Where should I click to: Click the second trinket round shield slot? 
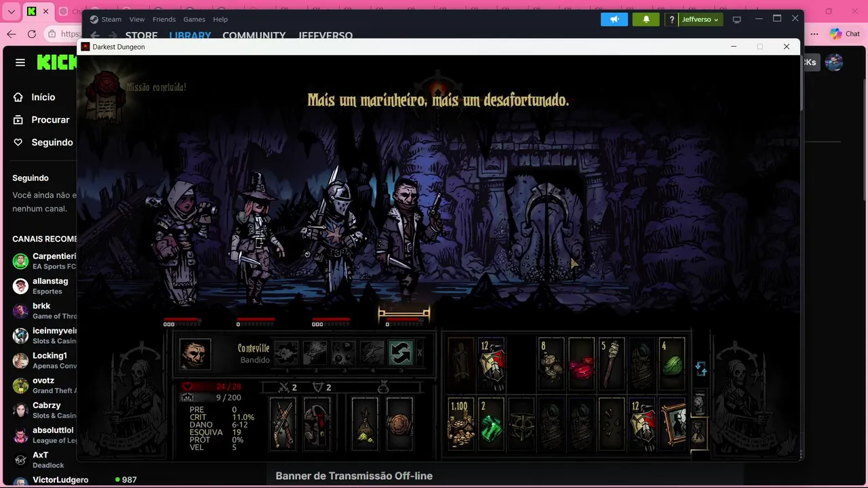click(x=399, y=423)
